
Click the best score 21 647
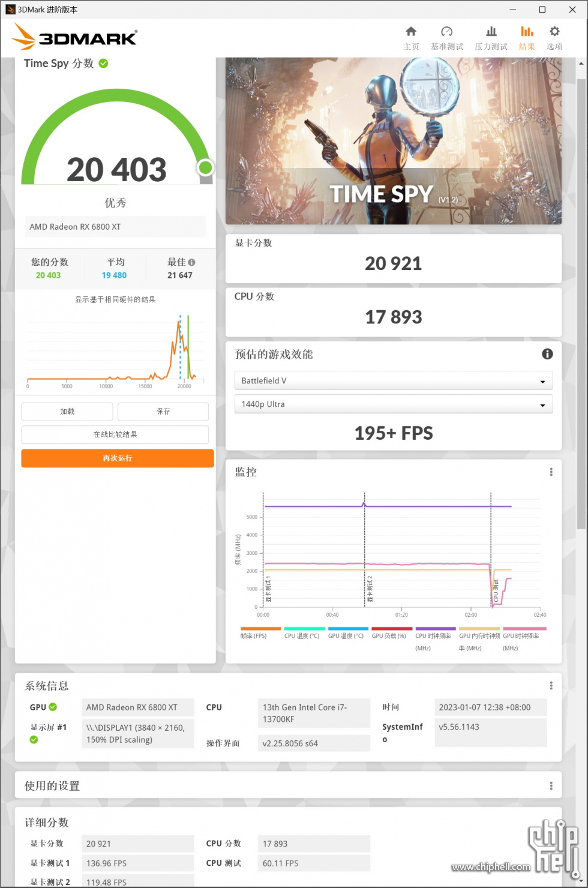[180, 275]
